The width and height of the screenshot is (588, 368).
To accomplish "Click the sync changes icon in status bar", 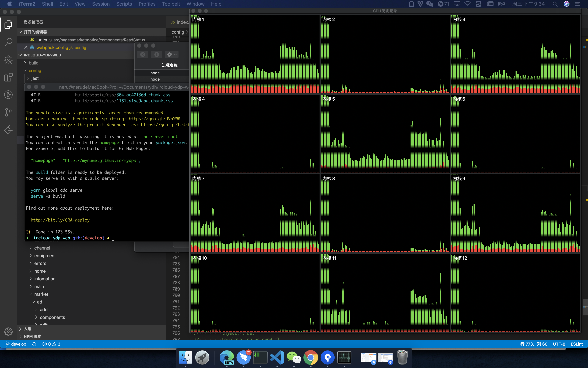I will [x=34, y=344].
